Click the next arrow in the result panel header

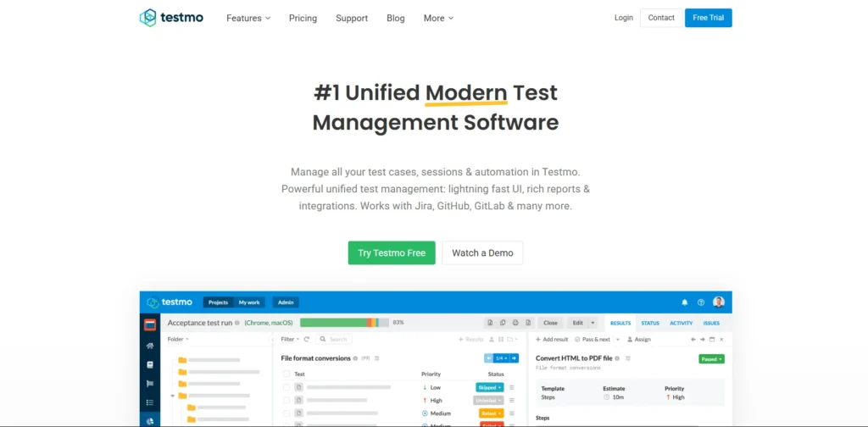703,339
